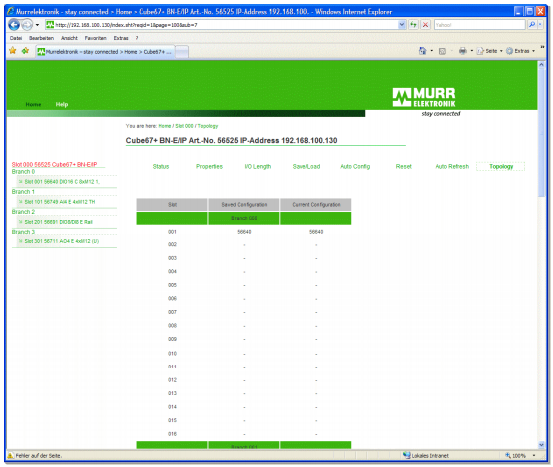Click the Feeds toolbar icon
The height and width of the screenshot is (467, 553).
[x=442, y=51]
